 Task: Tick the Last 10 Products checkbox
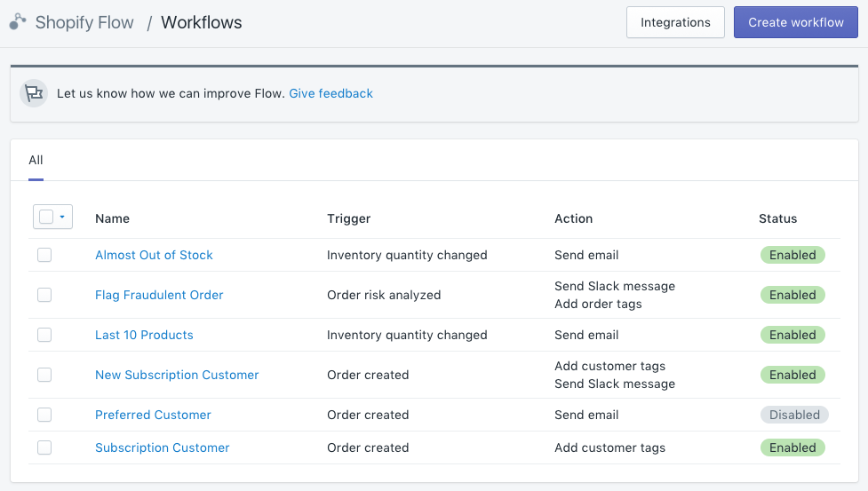[x=44, y=335]
